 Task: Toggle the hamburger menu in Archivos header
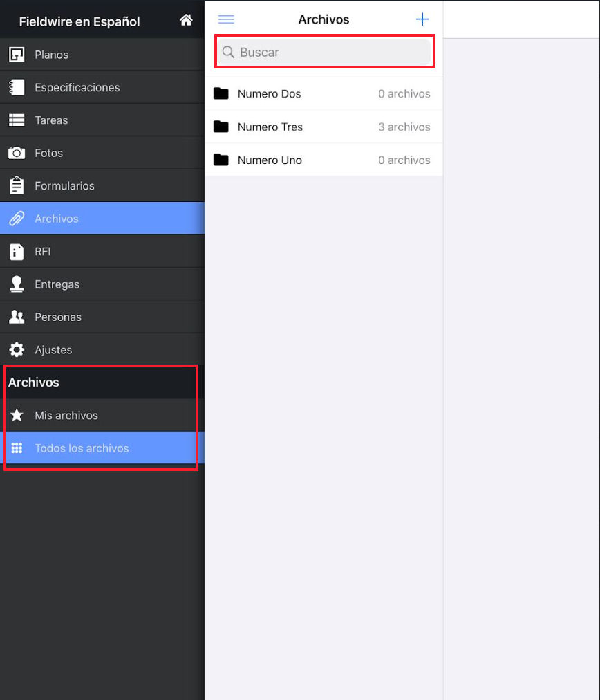coord(226,19)
